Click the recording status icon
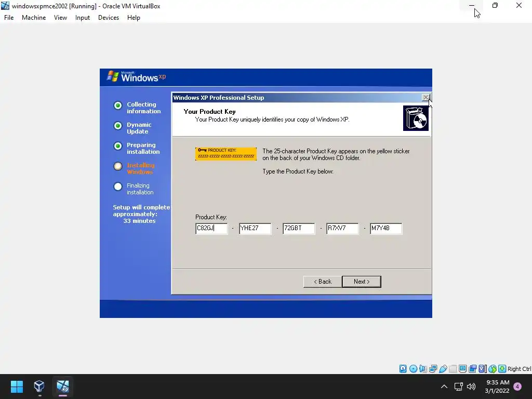 [472, 369]
